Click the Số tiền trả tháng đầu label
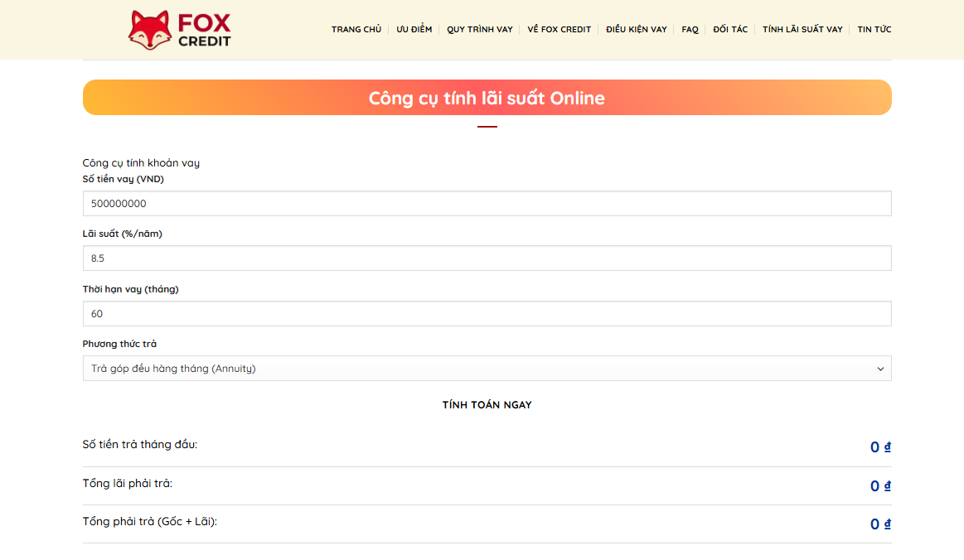This screenshot has width=964, height=560. [140, 444]
